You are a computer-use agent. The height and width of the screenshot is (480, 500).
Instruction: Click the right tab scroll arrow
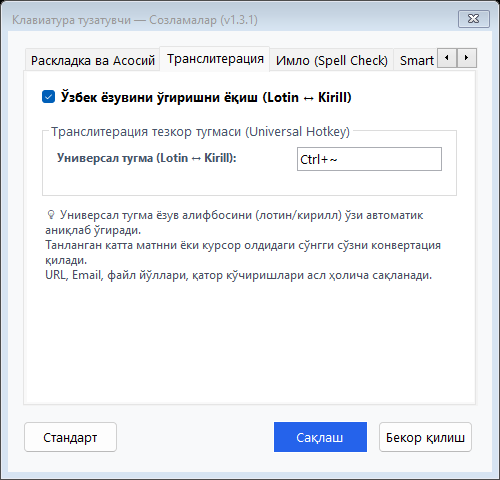pyautogui.click(x=467, y=58)
